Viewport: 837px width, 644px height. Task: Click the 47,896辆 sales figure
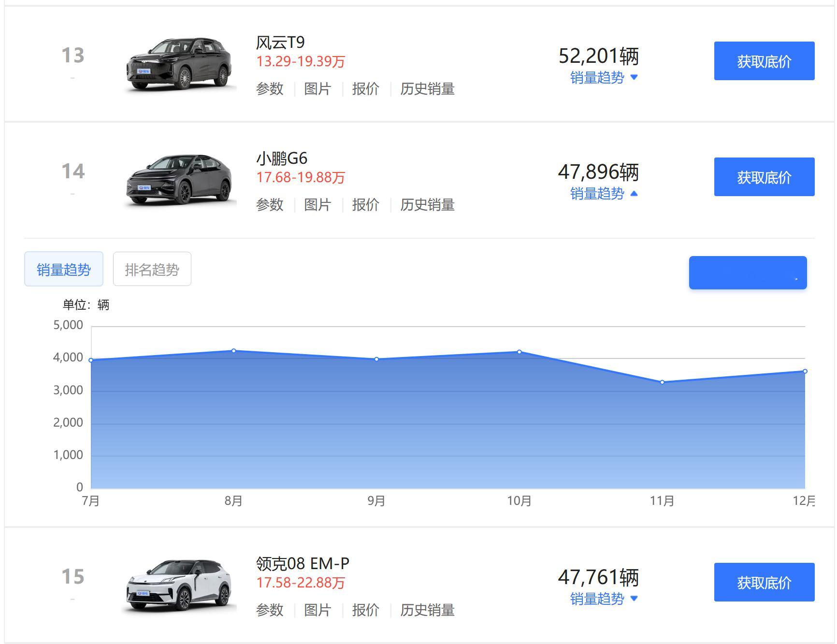[599, 172]
